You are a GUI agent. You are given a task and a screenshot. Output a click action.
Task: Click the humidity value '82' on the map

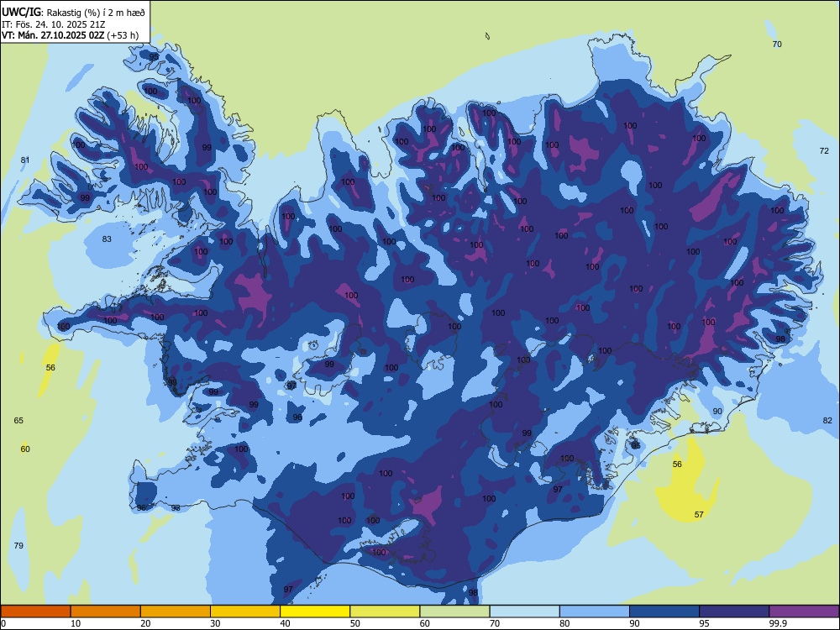point(827,421)
